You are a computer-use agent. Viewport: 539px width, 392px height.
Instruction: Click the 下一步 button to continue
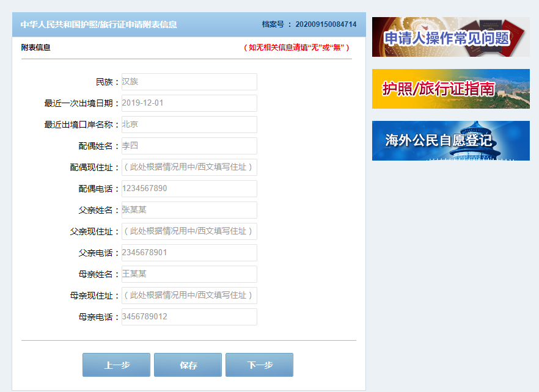click(259, 365)
